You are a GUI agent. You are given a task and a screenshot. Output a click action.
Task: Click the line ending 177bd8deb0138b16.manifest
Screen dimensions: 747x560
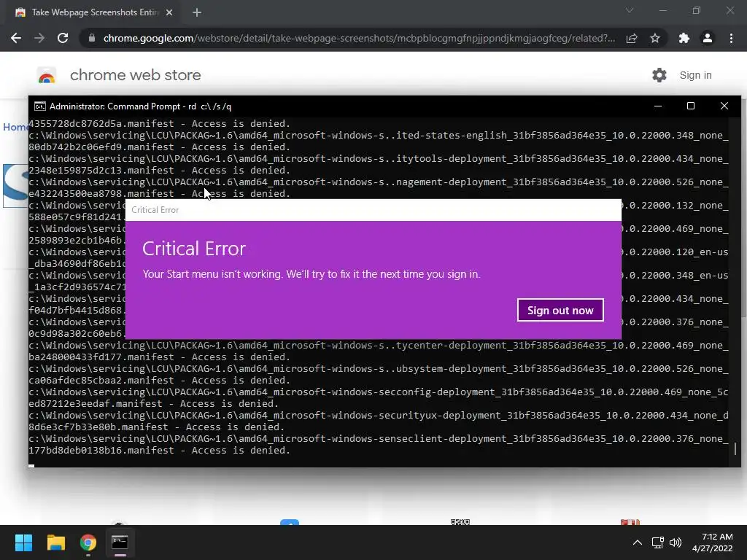tap(160, 451)
